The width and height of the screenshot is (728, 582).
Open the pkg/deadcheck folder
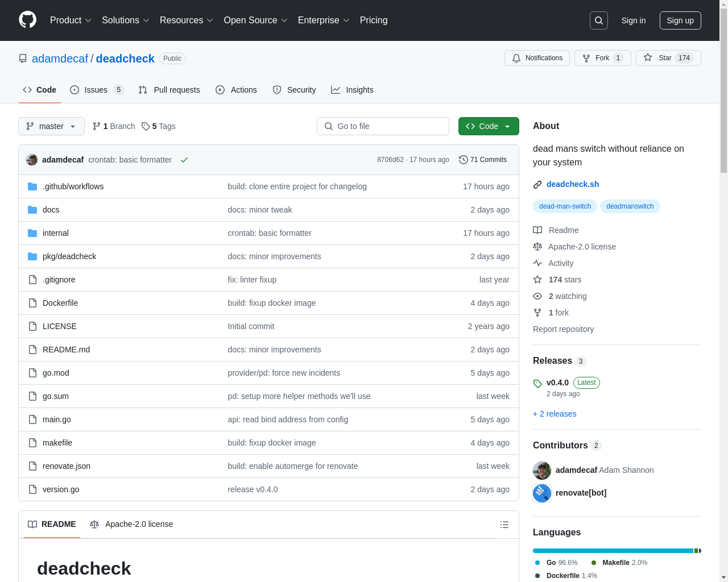(69, 256)
